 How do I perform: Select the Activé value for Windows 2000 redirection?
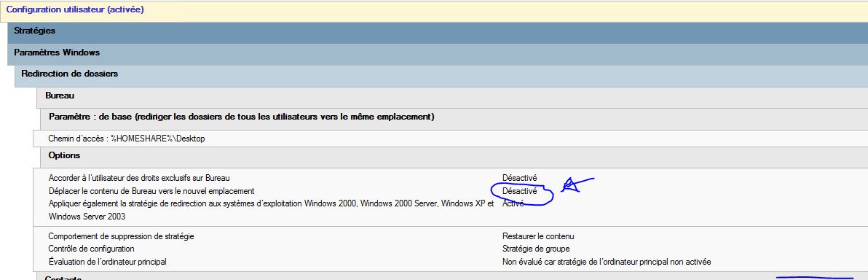pyautogui.click(x=513, y=203)
